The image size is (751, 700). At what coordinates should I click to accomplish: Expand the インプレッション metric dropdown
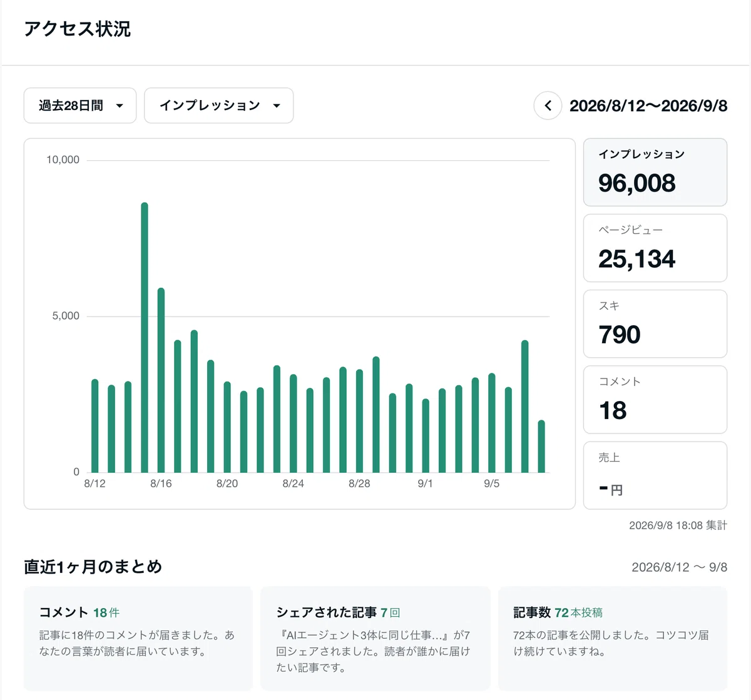point(219,106)
